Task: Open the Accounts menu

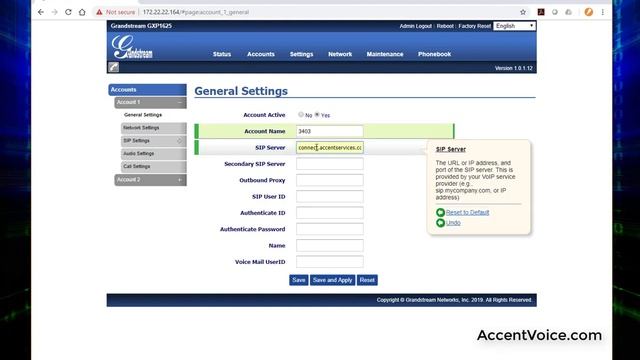Action: pyautogui.click(x=260, y=54)
